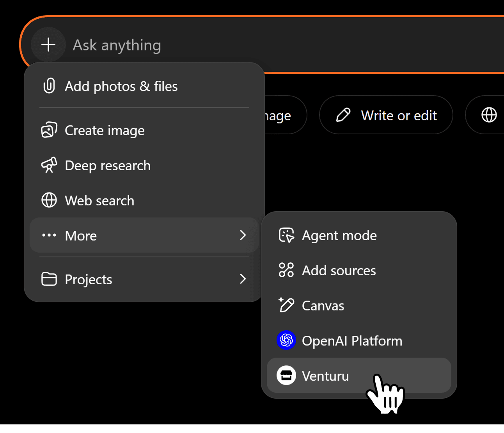Viewport: 504px width, 433px height.
Task: Click the blue OpenAI Platform logo
Action: tap(286, 340)
